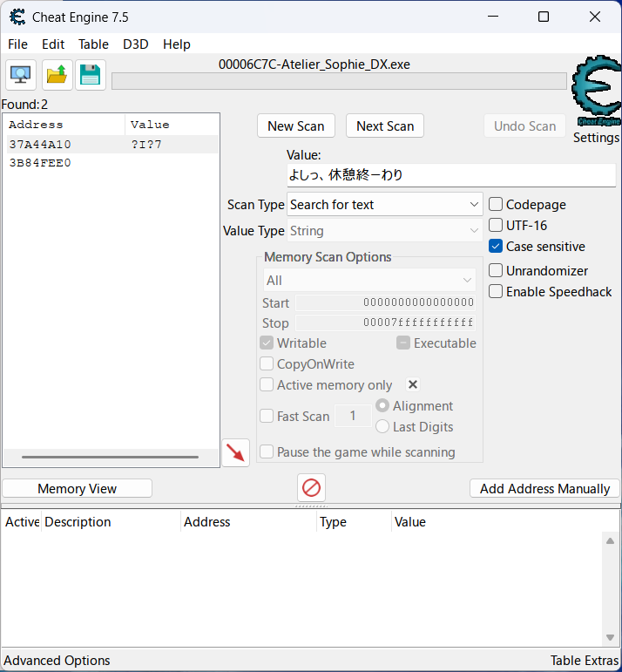
Task: Click the scan Value text field
Action: click(450, 175)
